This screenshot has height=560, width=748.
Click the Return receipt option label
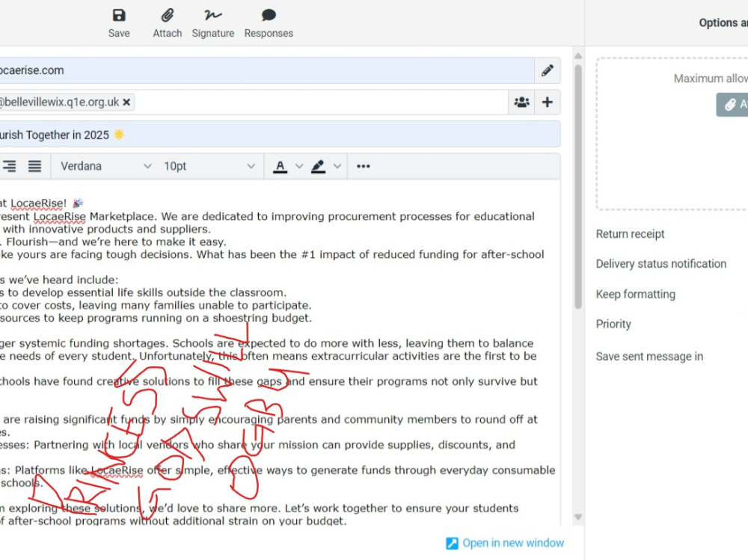(x=630, y=234)
